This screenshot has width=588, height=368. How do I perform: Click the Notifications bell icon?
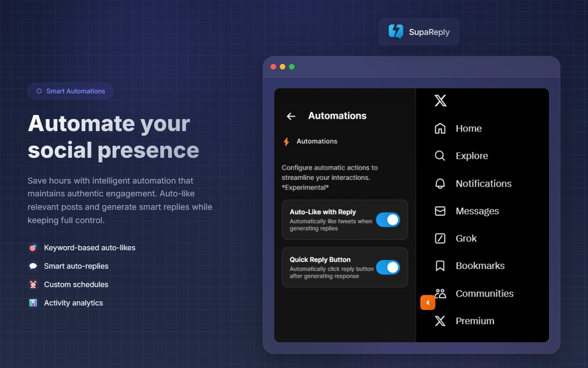[440, 184]
